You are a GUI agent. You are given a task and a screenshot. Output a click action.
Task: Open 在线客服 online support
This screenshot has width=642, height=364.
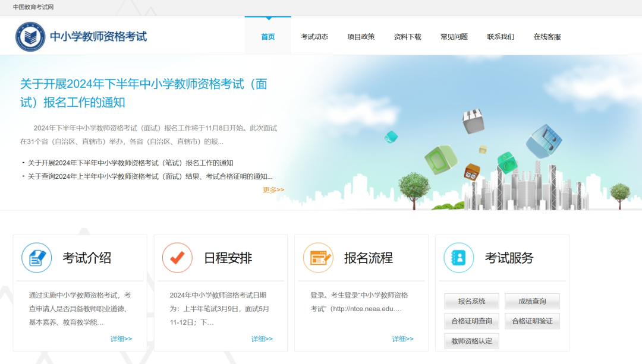547,37
